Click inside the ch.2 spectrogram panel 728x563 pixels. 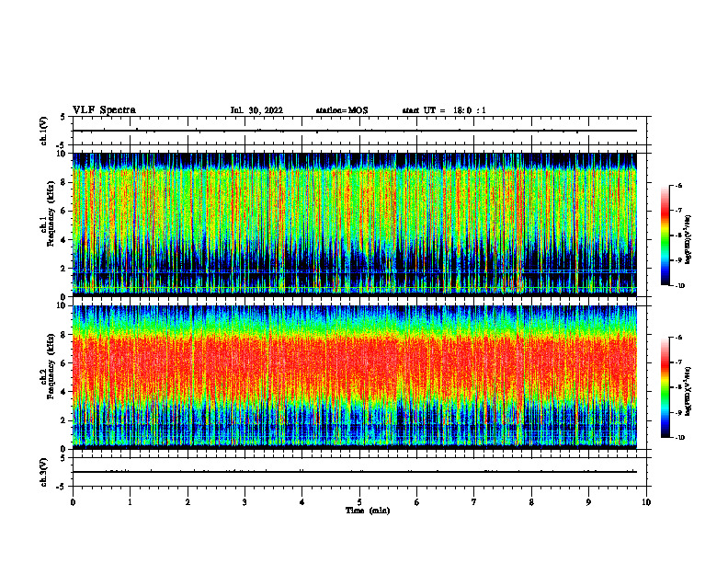click(355, 377)
